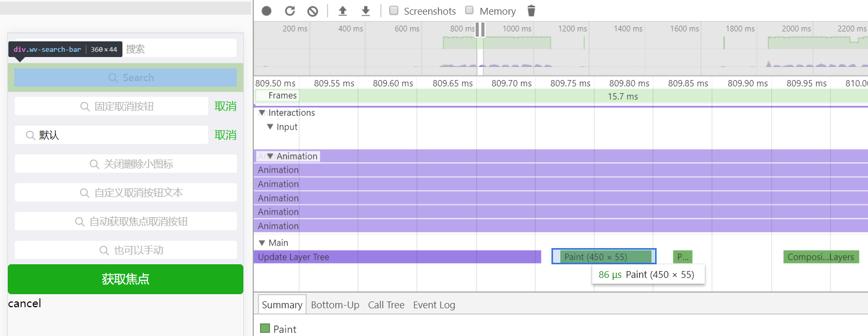
Task: Focus the 自定义取消按钮文本 search field
Action: [126, 193]
